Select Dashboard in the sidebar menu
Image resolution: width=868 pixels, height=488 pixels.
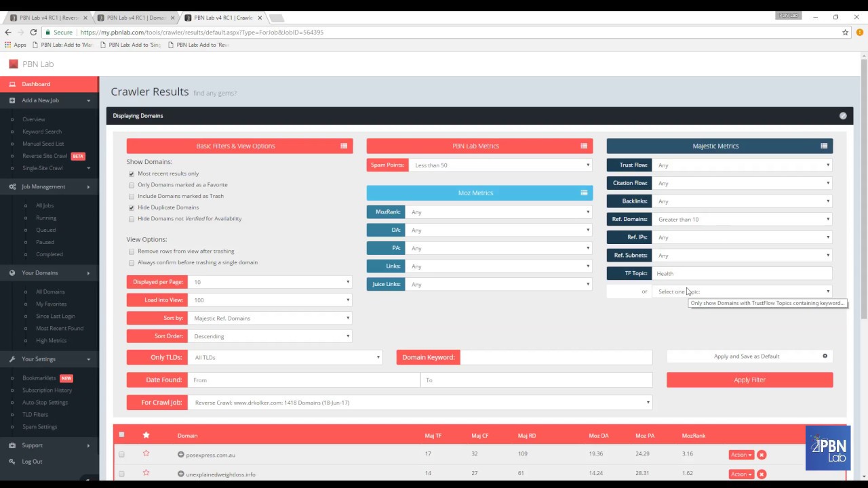(36, 84)
